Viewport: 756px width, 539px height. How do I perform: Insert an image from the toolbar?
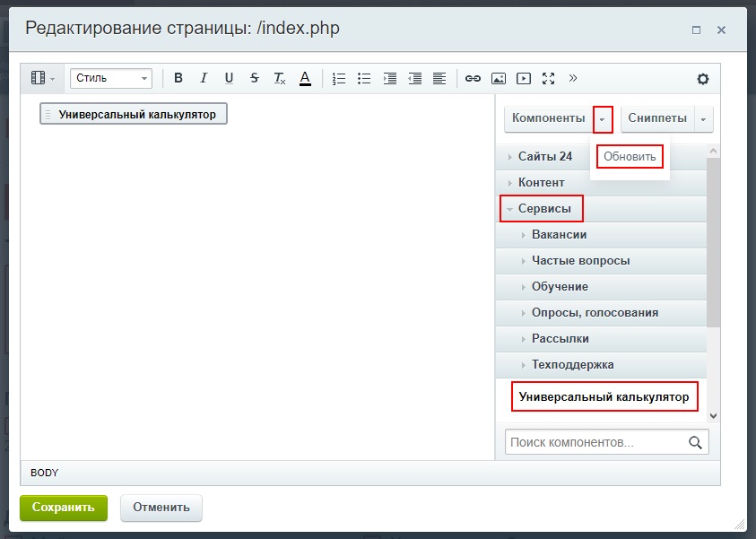498,79
